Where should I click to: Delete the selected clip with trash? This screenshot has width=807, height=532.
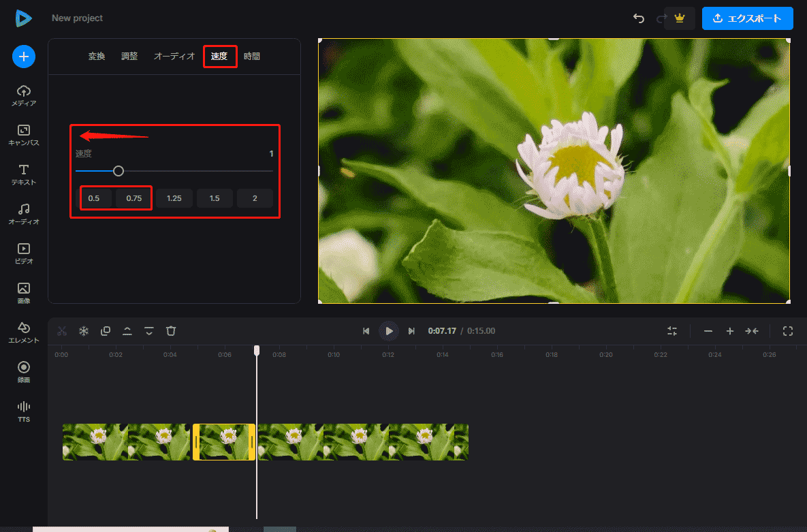click(171, 331)
